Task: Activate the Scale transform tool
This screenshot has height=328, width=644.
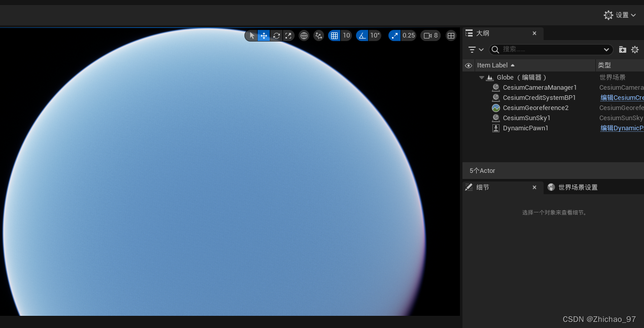Action: pyautogui.click(x=288, y=35)
